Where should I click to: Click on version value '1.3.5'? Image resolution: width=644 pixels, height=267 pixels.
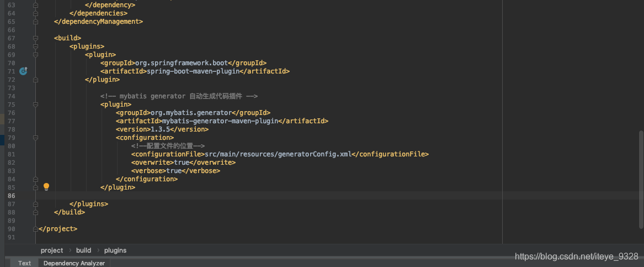click(160, 129)
